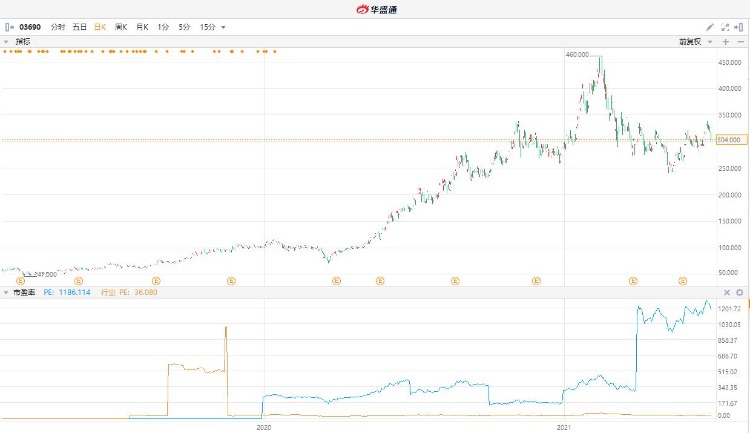Click the PE value 1186.114
750x433 pixels.
point(74,292)
